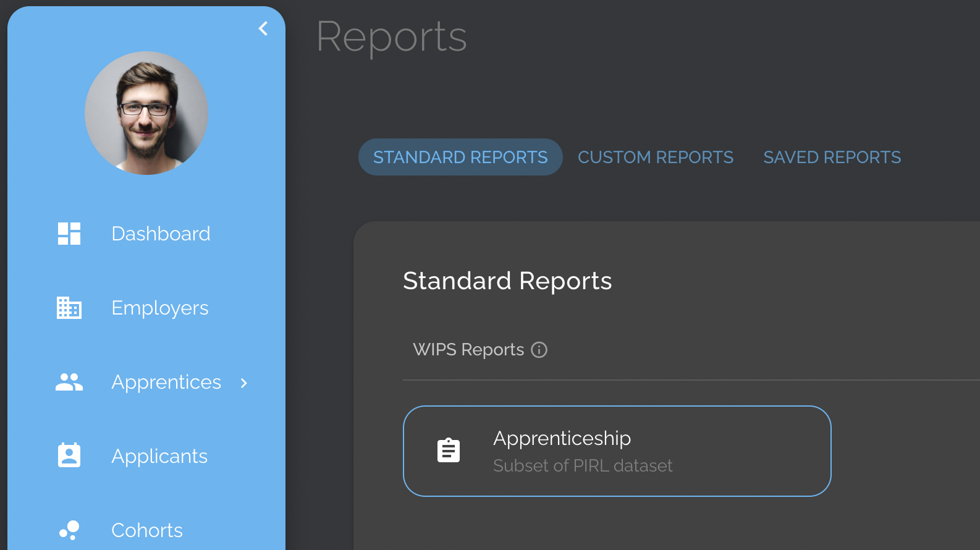Switch to the Custom Reports tab
Screen dimensions: 980x550
point(656,157)
